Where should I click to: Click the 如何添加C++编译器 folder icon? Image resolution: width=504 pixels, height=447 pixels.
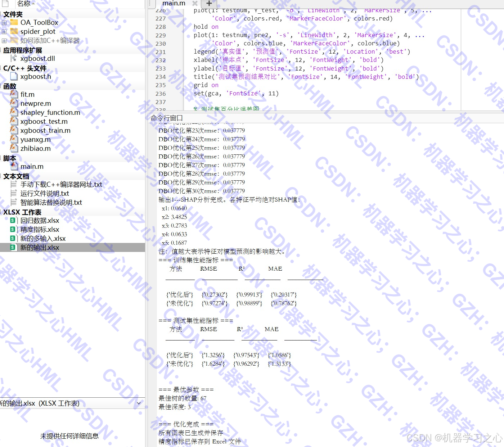click(x=14, y=40)
